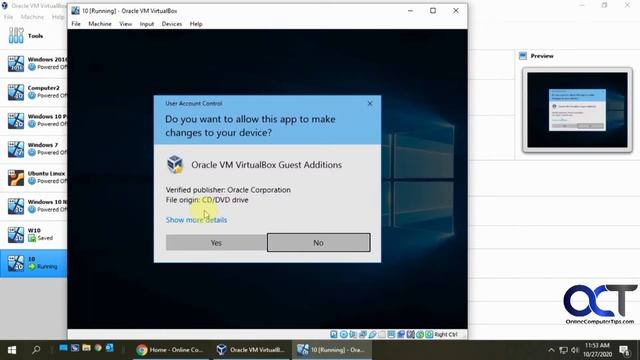Select the Windows 7 virtual machine
Screen dimensions: 640x360
point(33,149)
